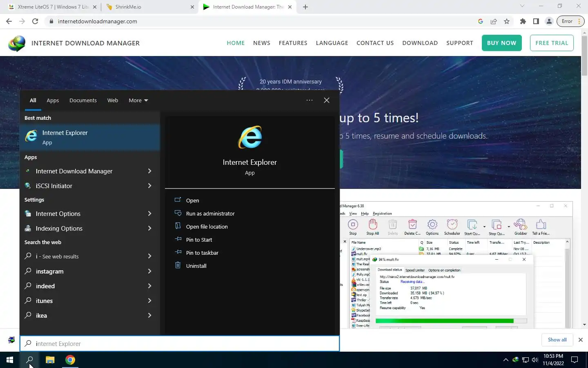The width and height of the screenshot is (588, 368).
Task: Expand Indexing Options result arrow
Action: click(x=149, y=228)
